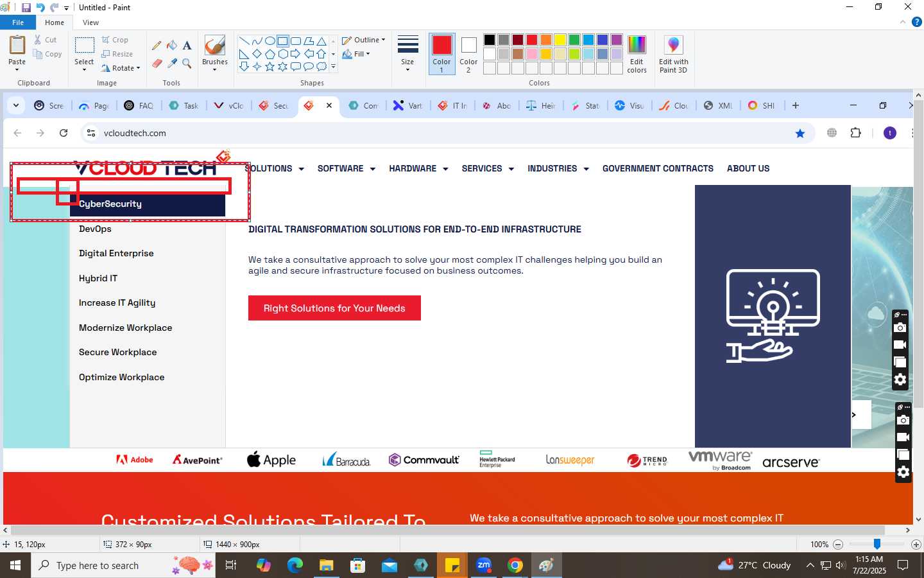Click the Crop command
Image resolution: width=924 pixels, height=578 pixels.
click(115, 40)
